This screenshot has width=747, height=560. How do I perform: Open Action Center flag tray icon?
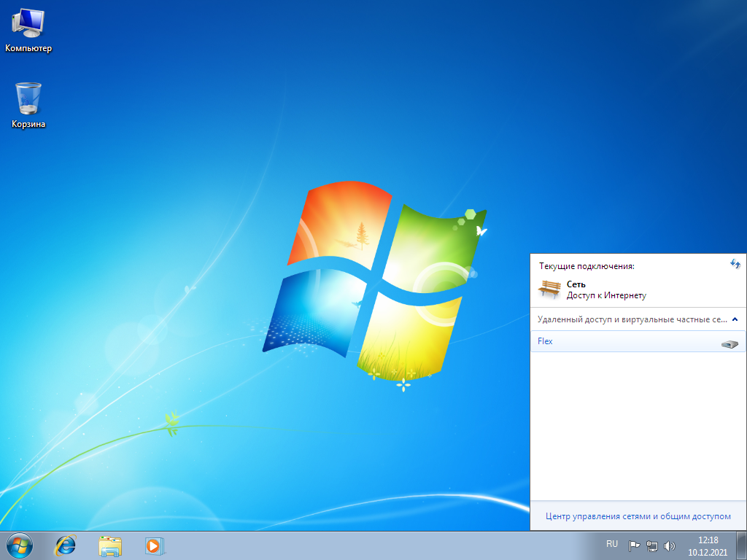click(634, 545)
